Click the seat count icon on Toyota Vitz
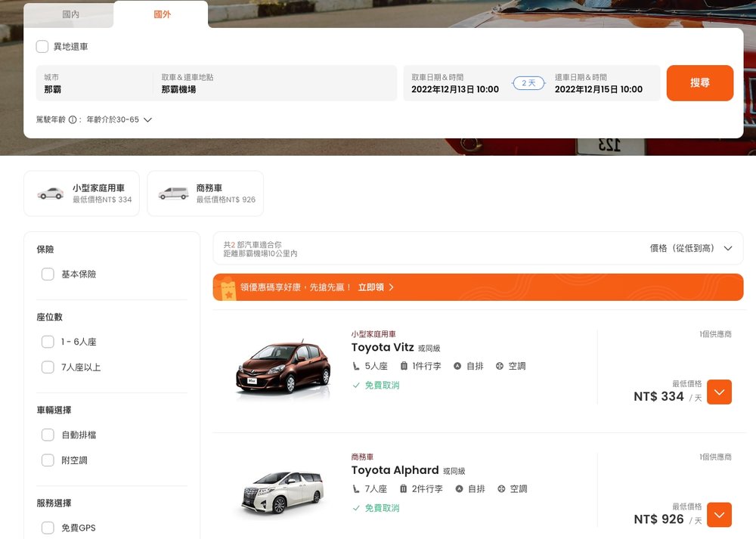 [355, 365]
